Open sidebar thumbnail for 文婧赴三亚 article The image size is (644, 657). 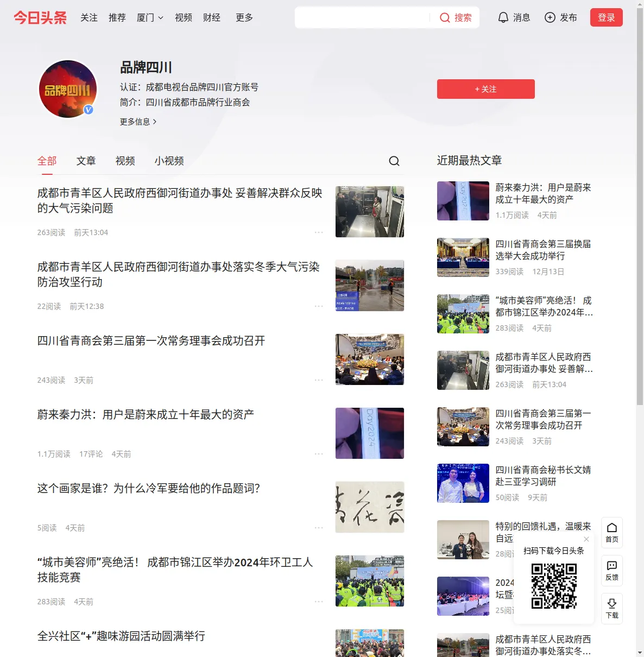[463, 483]
